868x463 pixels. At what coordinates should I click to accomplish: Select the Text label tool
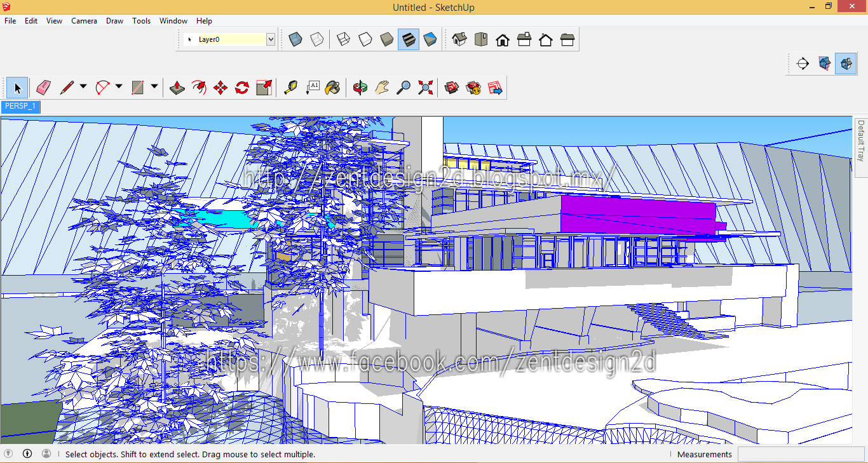(x=313, y=88)
